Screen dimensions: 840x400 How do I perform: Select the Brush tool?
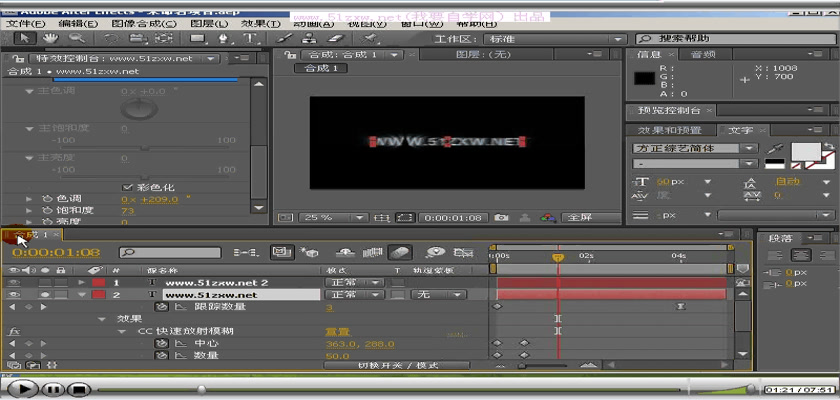[284, 39]
